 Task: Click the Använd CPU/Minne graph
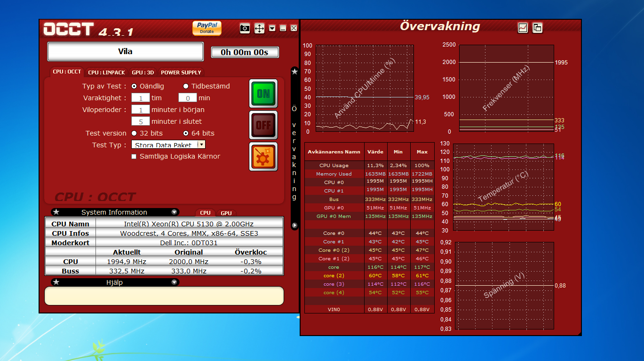(x=365, y=88)
